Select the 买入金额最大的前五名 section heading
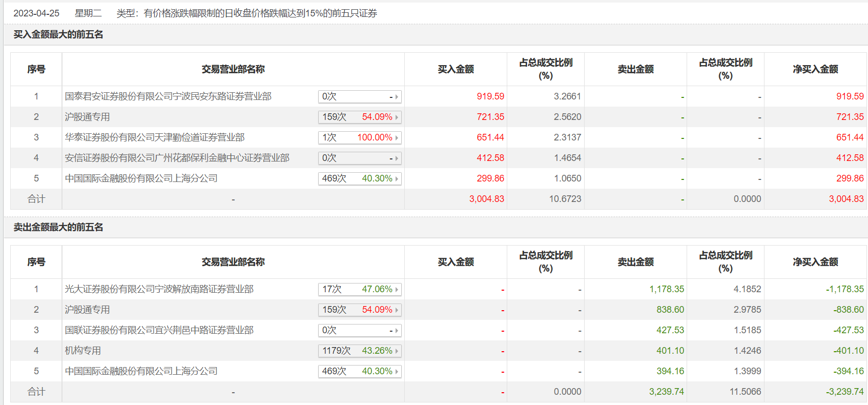 pyautogui.click(x=58, y=34)
